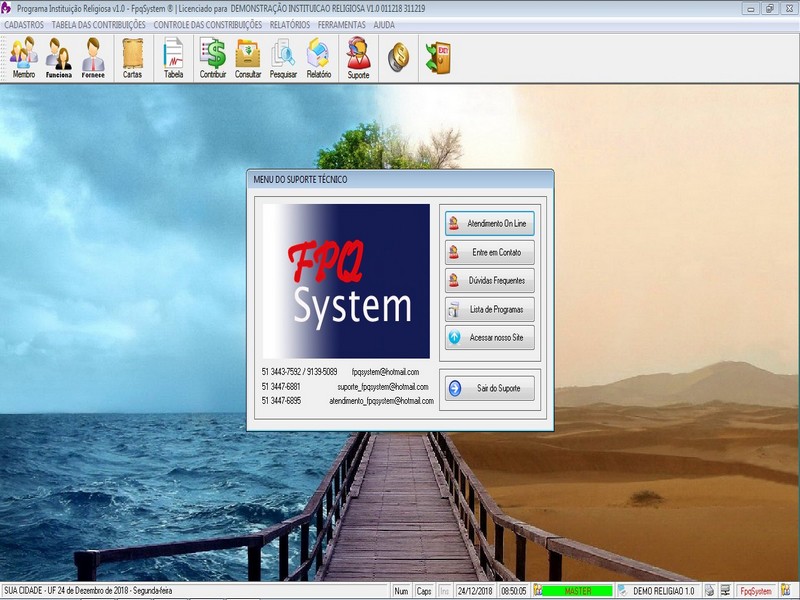Click the network computer icon in status bar
800x600 pixels.
pos(725,590)
